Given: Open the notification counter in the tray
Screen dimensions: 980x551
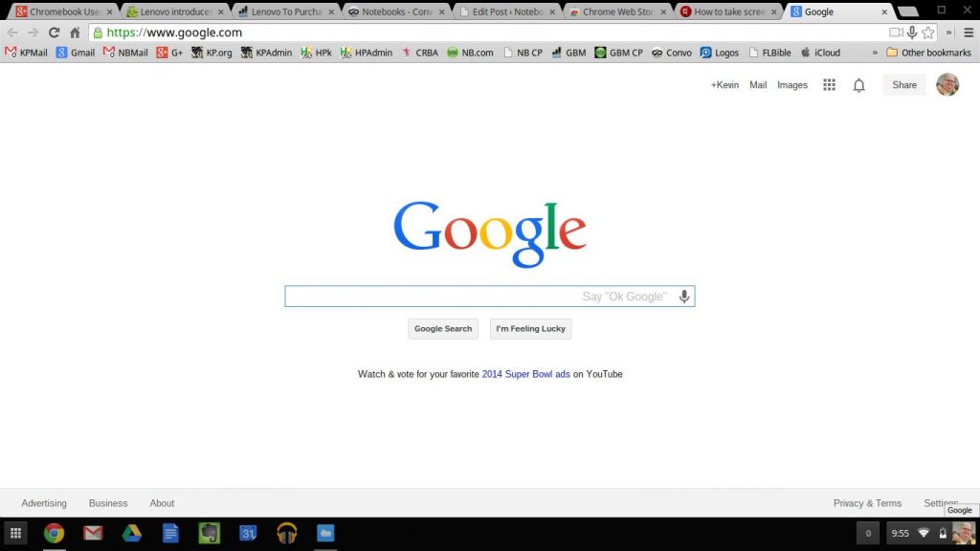Looking at the screenshot, I should coord(867,534).
